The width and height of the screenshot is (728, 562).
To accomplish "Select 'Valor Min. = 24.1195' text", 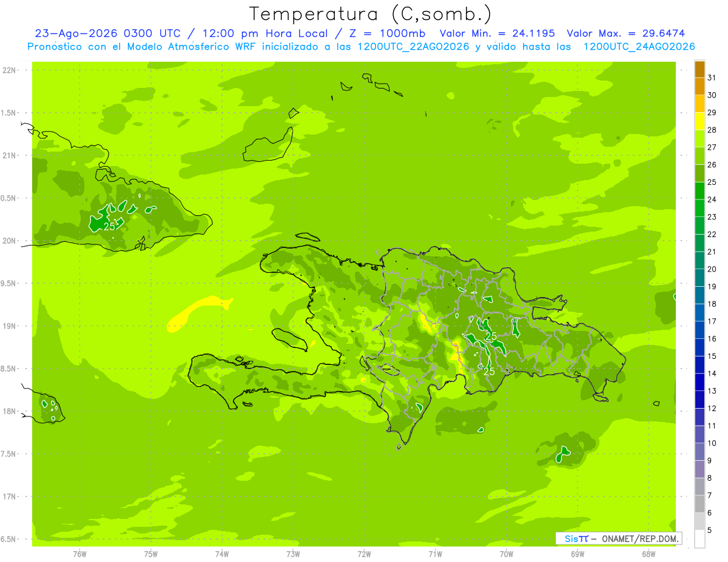I will click(x=498, y=33).
